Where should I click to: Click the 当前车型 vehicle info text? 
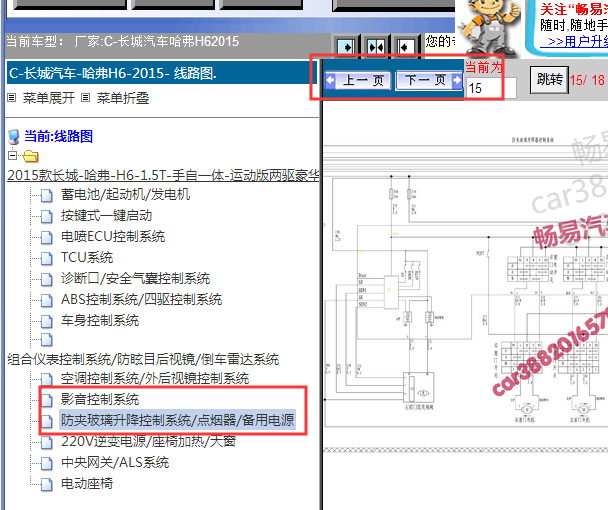pos(123,41)
